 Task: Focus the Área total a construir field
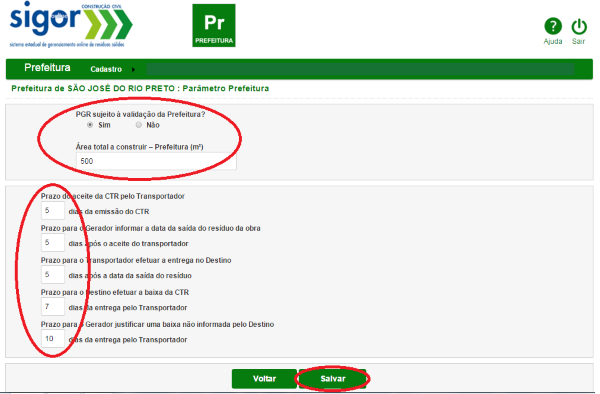click(x=156, y=161)
